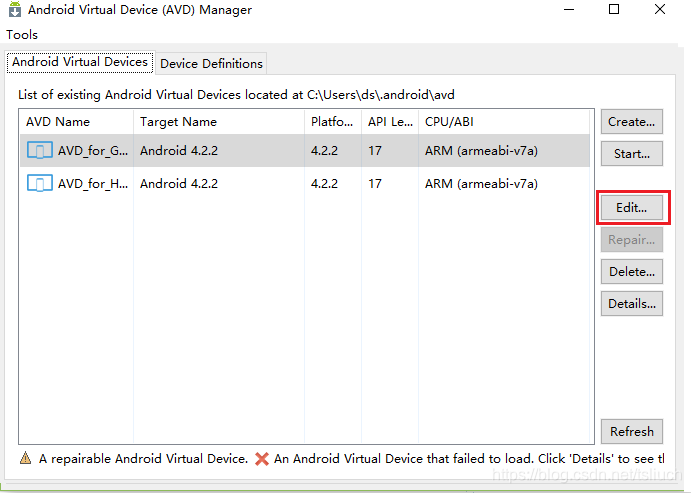Click the Create... button

pyautogui.click(x=632, y=122)
